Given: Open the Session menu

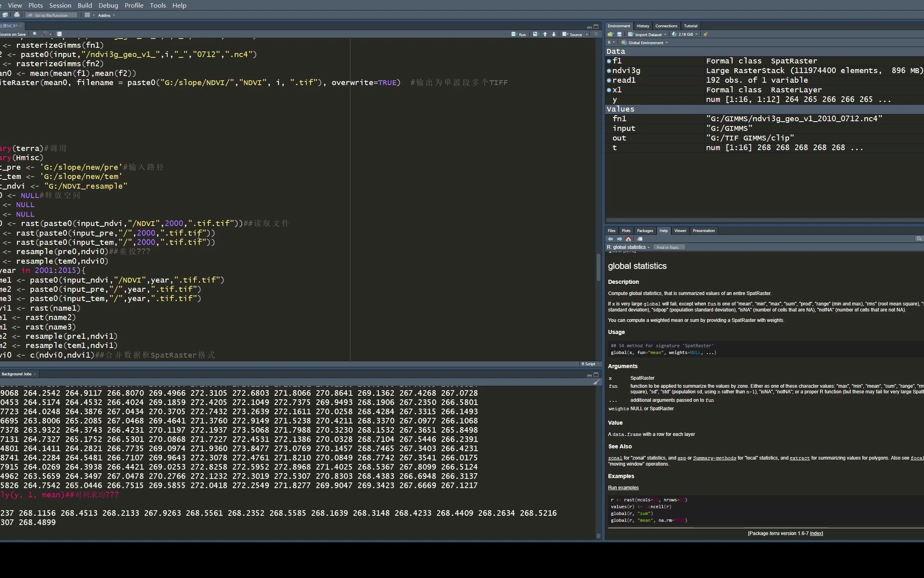Looking at the screenshot, I should pos(60,5).
